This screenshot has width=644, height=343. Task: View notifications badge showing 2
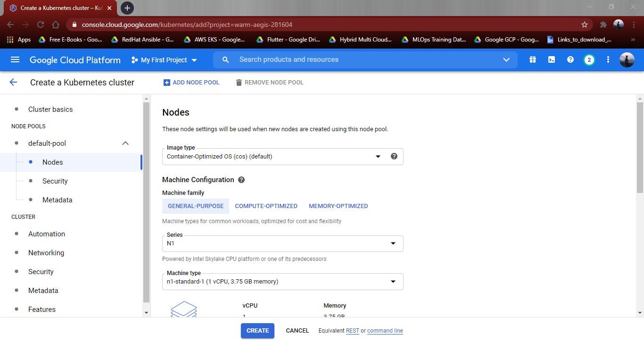[589, 59]
